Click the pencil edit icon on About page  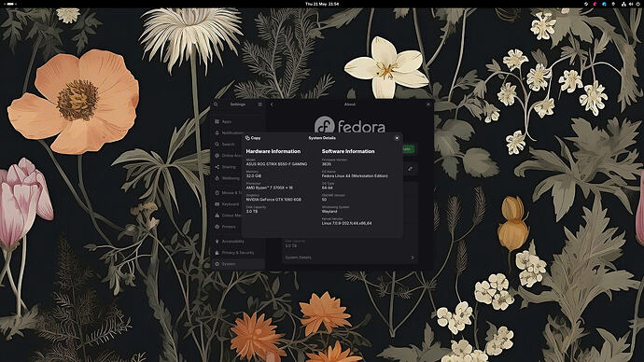point(410,169)
